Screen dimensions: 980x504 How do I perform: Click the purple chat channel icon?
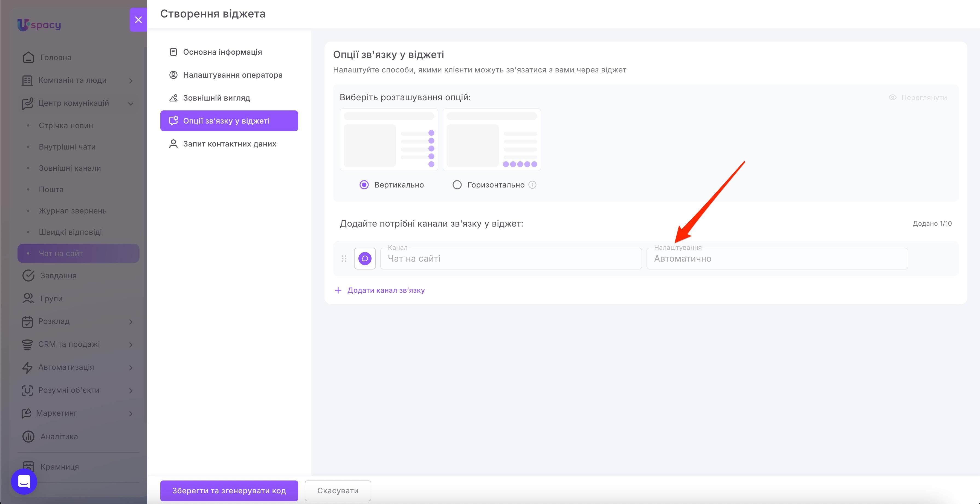pos(365,259)
